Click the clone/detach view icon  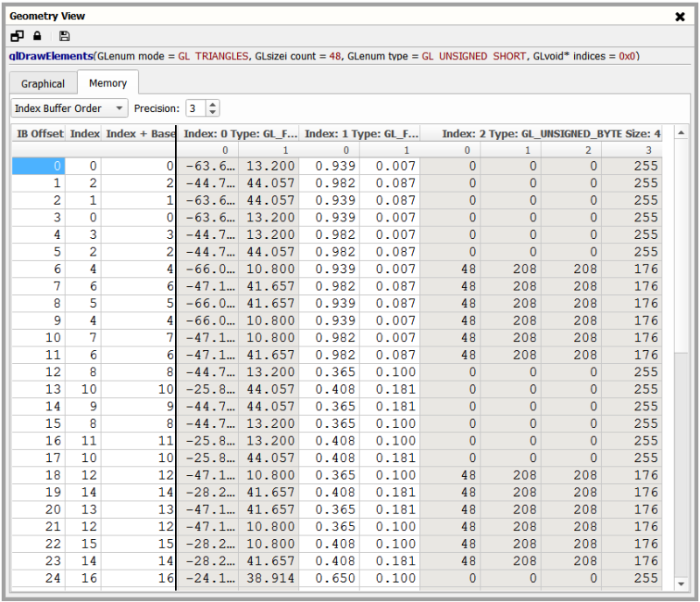[x=17, y=36]
